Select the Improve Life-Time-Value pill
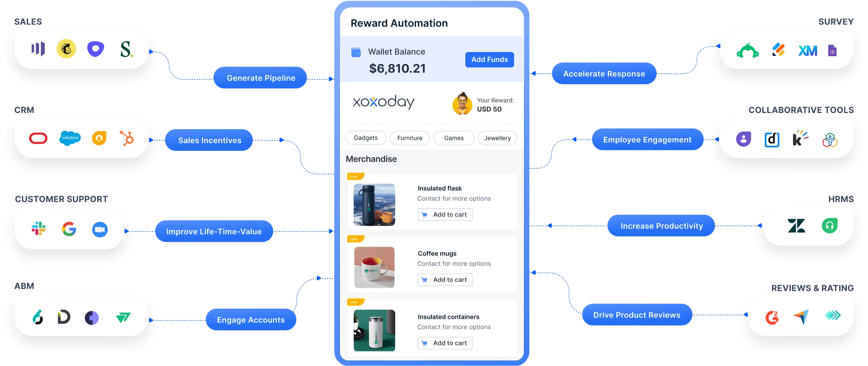This screenshot has height=366, width=868. [214, 232]
